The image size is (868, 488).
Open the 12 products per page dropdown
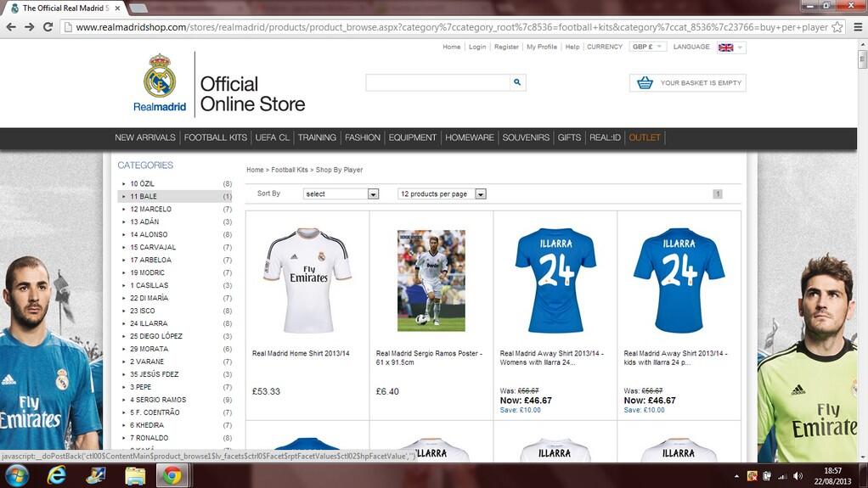(442, 194)
